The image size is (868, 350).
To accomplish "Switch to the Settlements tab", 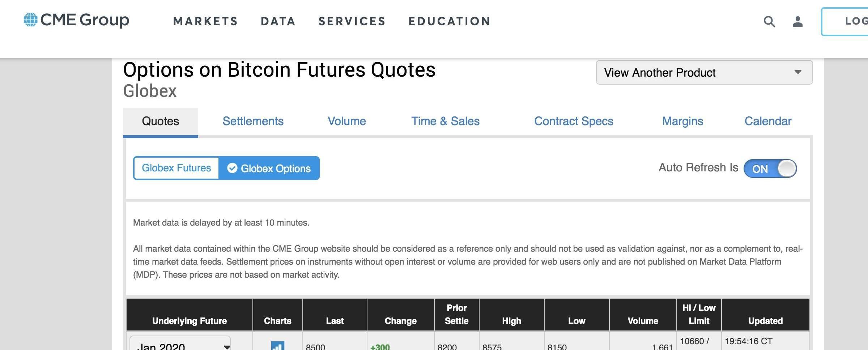I will [x=253, y=121].
